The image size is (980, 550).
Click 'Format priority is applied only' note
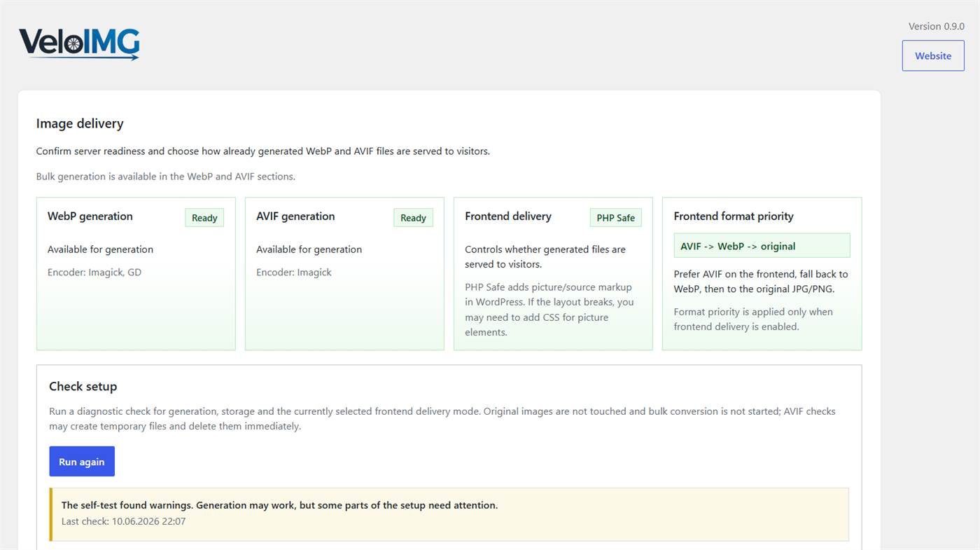point(753,319)
